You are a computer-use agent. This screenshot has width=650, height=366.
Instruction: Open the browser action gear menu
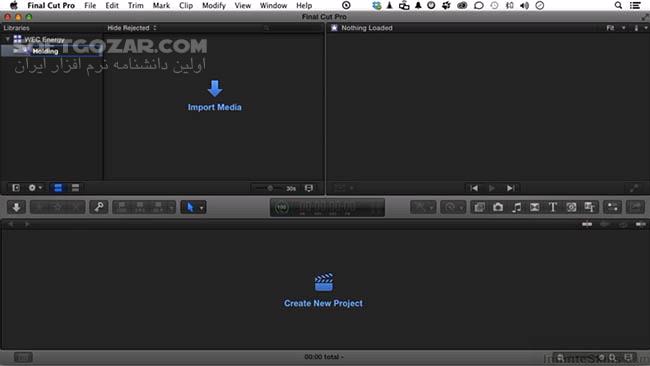(34, 188)
